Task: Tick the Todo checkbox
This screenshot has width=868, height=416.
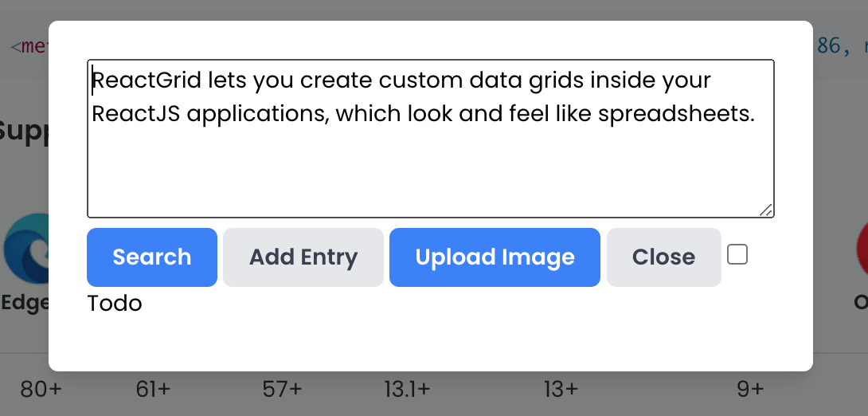Action: (737, 255)
